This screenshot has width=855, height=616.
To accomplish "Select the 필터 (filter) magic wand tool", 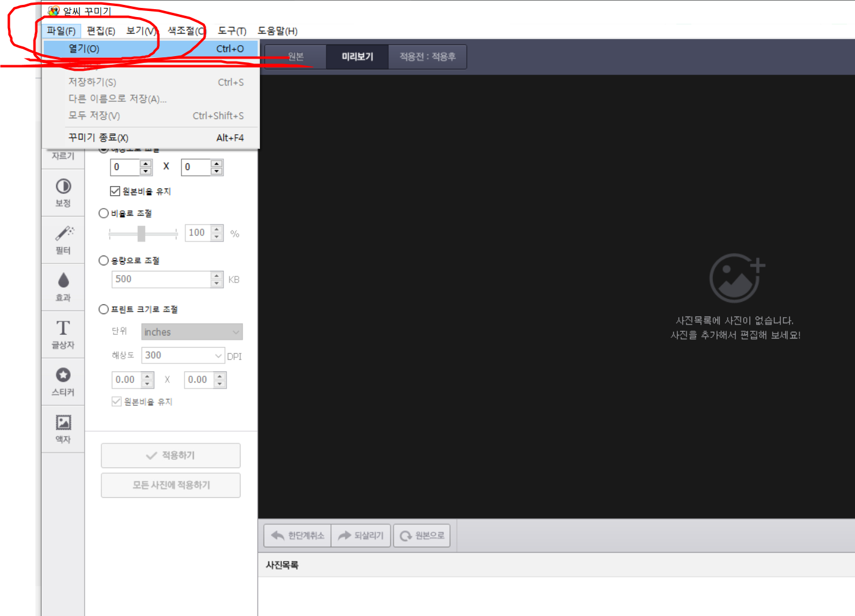I will (63, 240).
